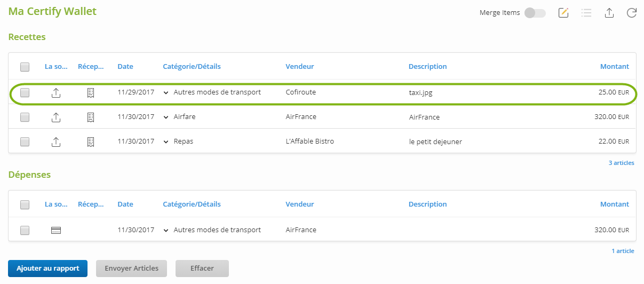Click the Recettes section heading

tap(27, 37)
